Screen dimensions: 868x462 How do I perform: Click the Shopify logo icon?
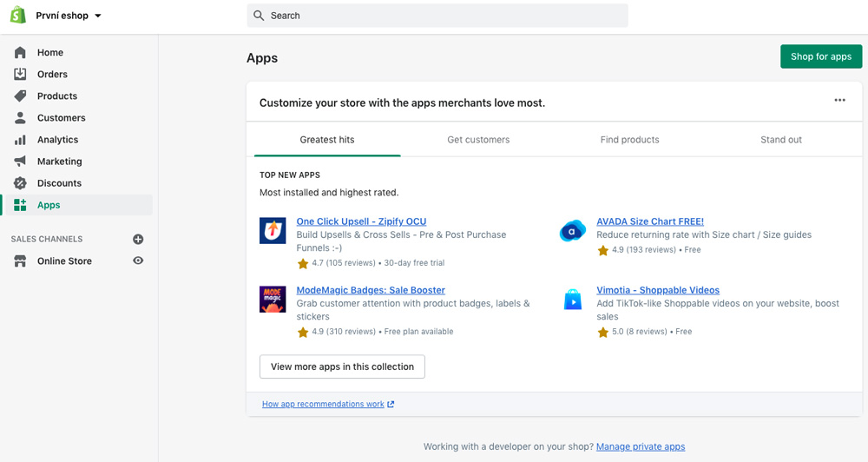18,15
